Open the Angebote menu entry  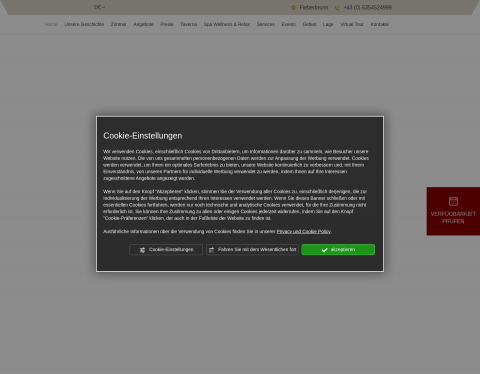pyautogui.click(x=143, y=24)
